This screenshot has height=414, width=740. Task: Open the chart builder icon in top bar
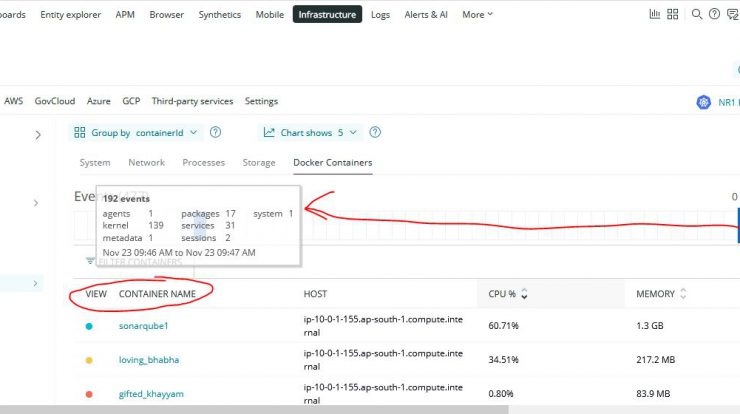click(655, 14)
